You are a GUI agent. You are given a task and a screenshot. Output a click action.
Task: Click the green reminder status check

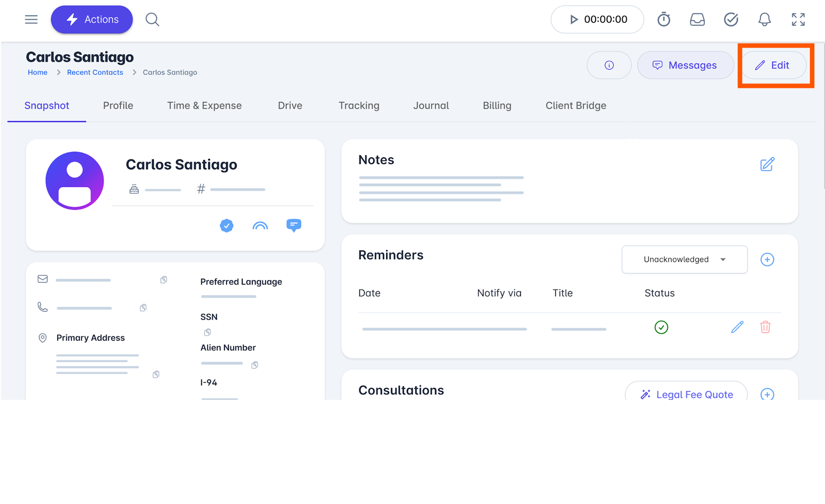[661, 328]
